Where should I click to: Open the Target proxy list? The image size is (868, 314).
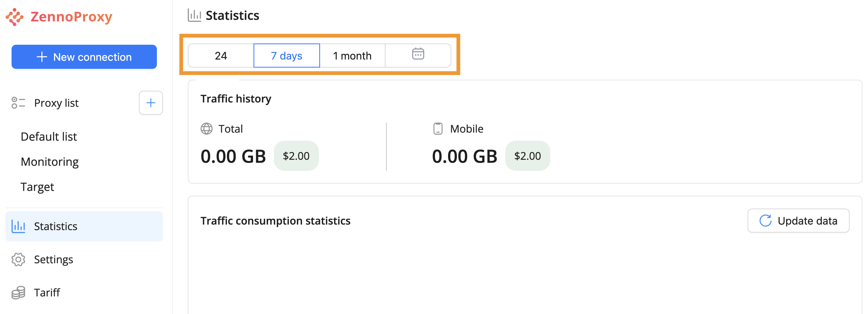[37, 187]
